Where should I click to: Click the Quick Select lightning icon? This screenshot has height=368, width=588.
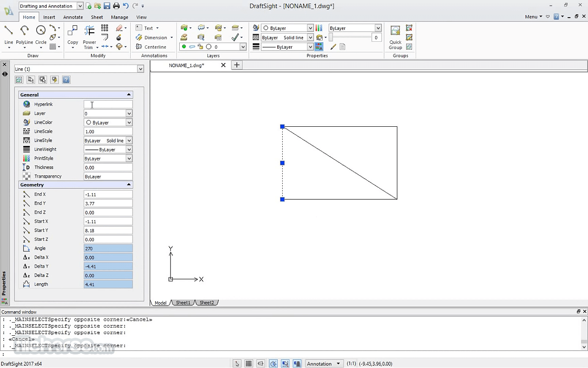(x=54, y=80)
